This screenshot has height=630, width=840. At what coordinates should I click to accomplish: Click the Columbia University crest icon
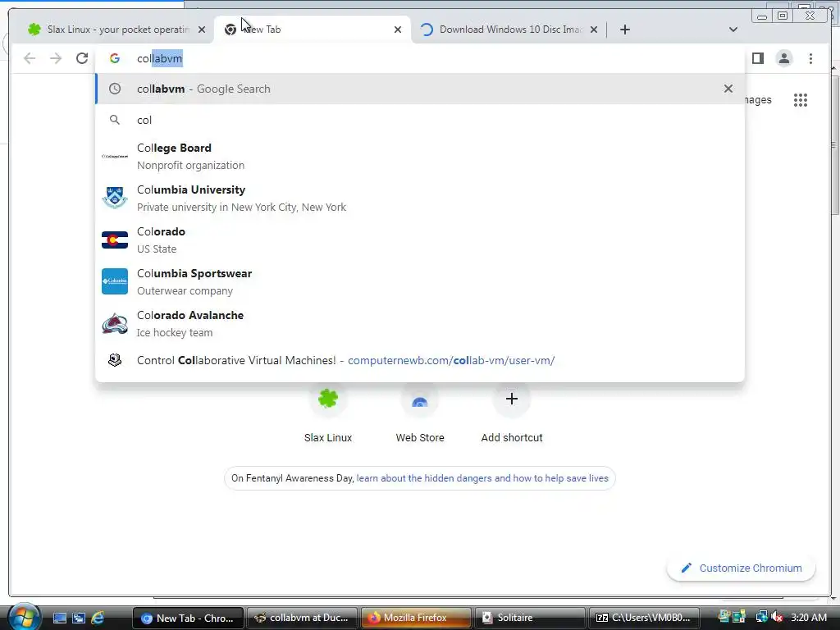point(115,199)
